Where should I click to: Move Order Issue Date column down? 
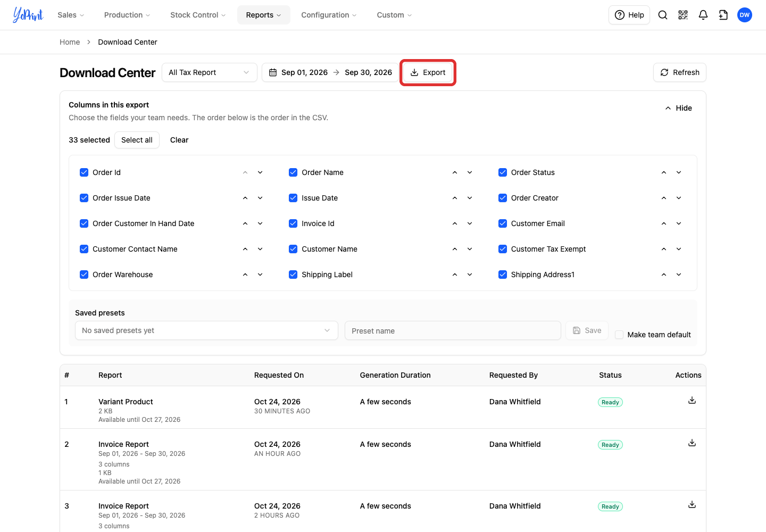point(260,198)
